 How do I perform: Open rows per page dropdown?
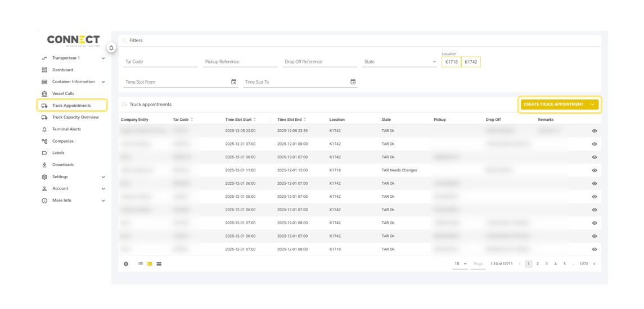tap(461, 264)
